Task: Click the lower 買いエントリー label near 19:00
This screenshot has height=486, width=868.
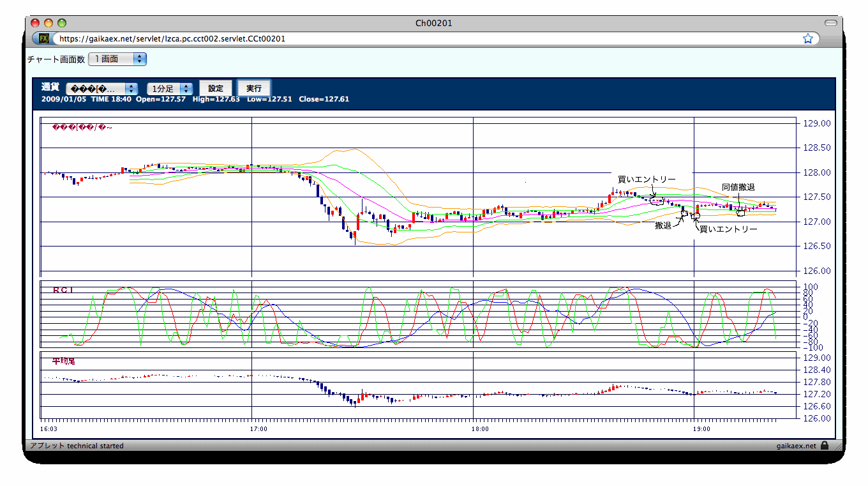Action: (728, 229)
